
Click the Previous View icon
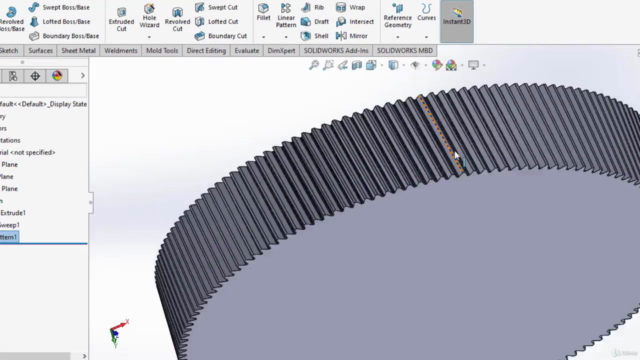pos(342,65)
